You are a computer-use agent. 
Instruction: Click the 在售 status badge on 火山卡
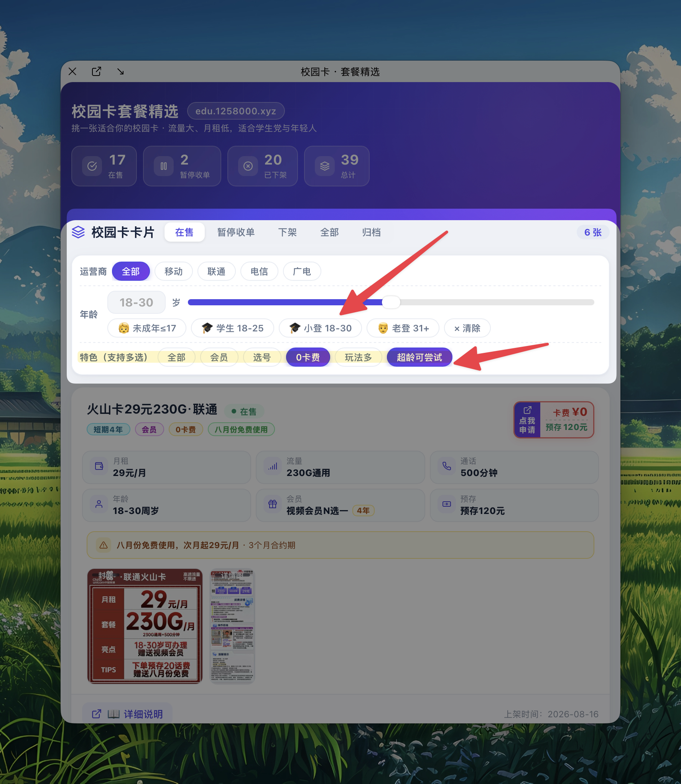pyautogui.click(x=244, y=412)
